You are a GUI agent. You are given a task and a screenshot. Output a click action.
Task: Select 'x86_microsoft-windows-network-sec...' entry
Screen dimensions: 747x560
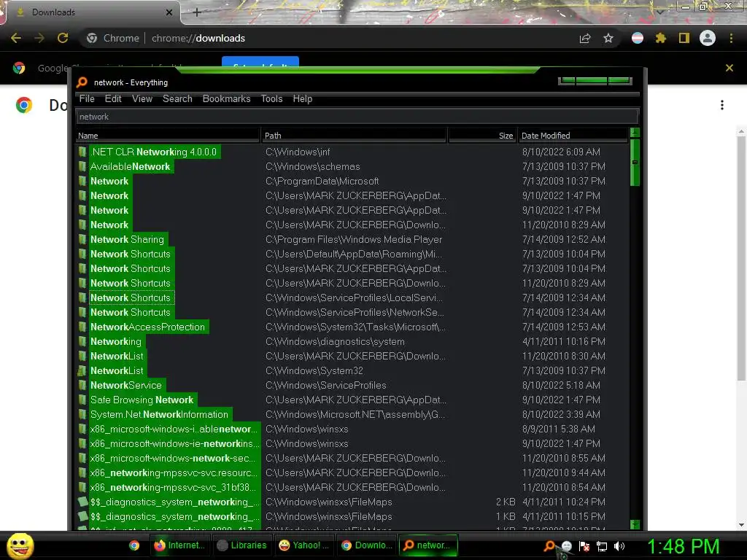click(x=174, y=458)
